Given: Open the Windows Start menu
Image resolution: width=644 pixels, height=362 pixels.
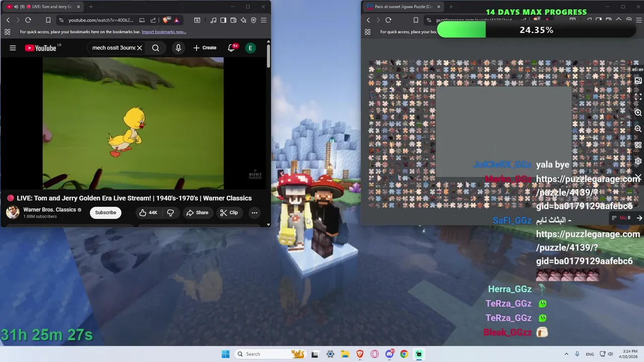Looking at the screenshot, I should click(225, 354).
